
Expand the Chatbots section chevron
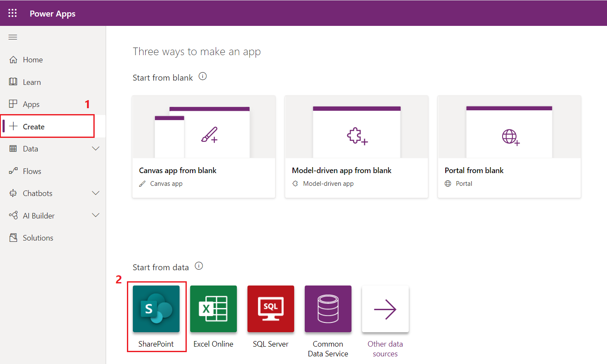click(96, 193)
